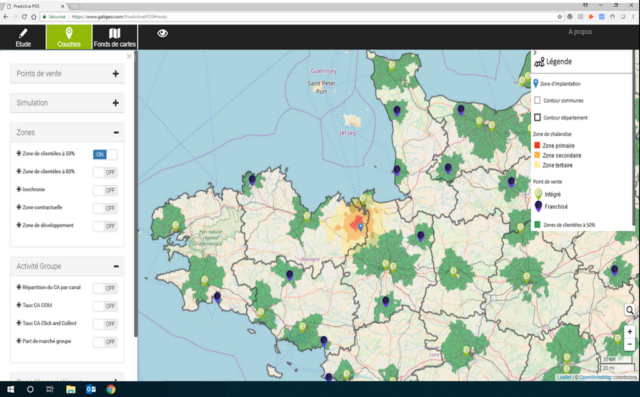Open Task View on the taskbar
This screenshot has width=640, height=397.
(50, 390)
